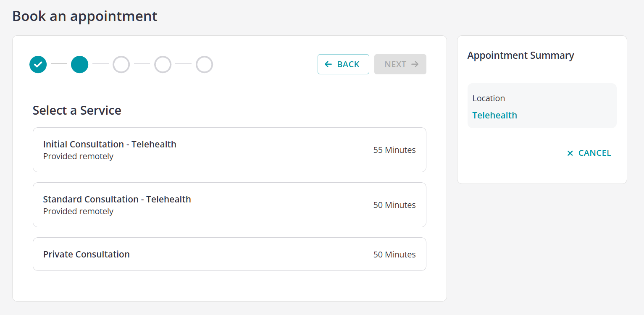Choose Standard Consultation - Telehealth service
This screenshot has height=315, width=644.
pos(117,199)
